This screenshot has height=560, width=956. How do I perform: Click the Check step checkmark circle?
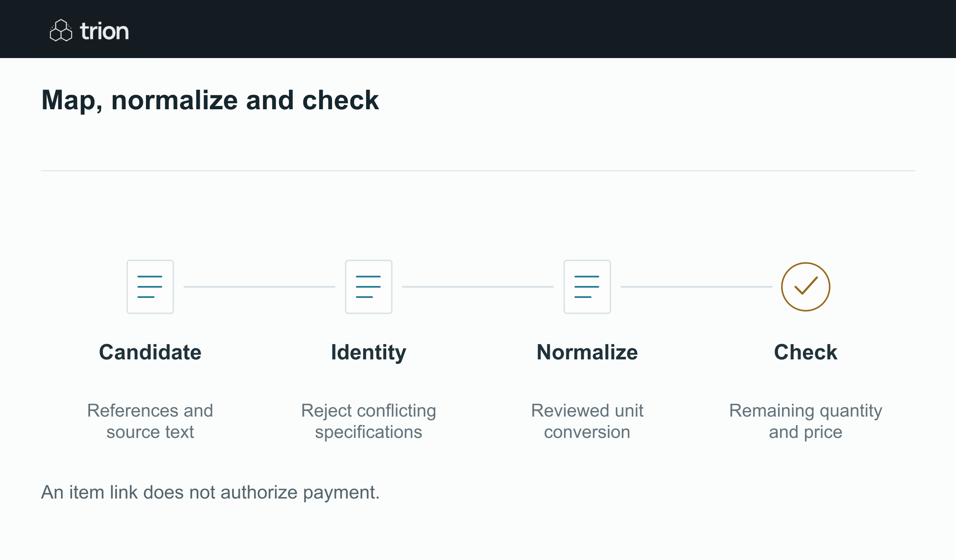(806, 287)
